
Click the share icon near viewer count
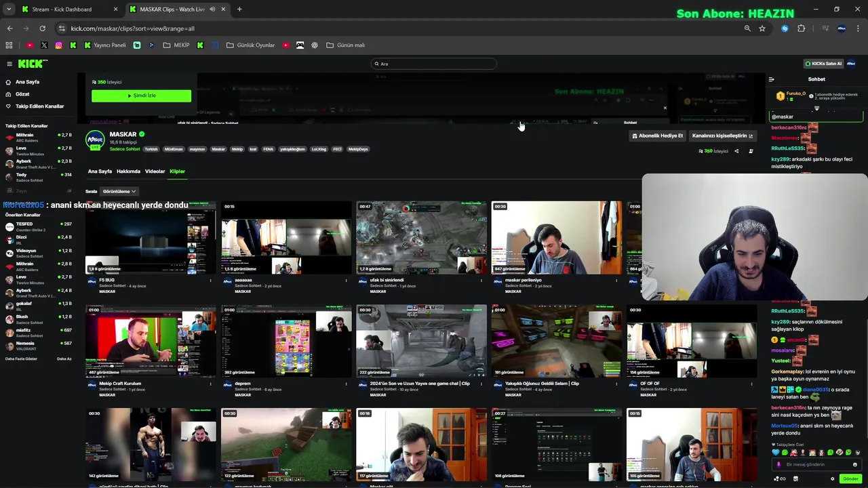point(736,151)
